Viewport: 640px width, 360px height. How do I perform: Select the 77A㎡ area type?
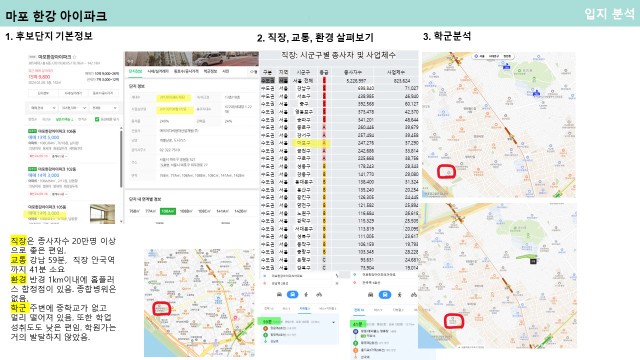click(x=151, y=211)
